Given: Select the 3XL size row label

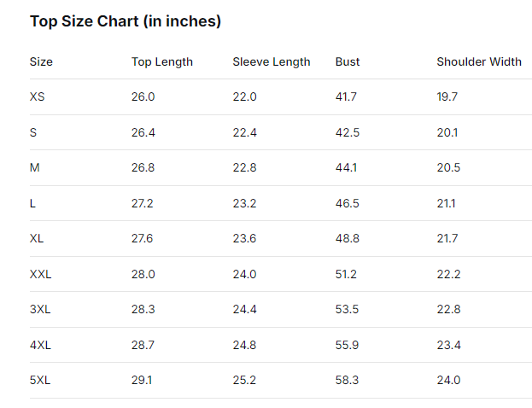Looking at the screenshot, I should click(x=40, y=309).
